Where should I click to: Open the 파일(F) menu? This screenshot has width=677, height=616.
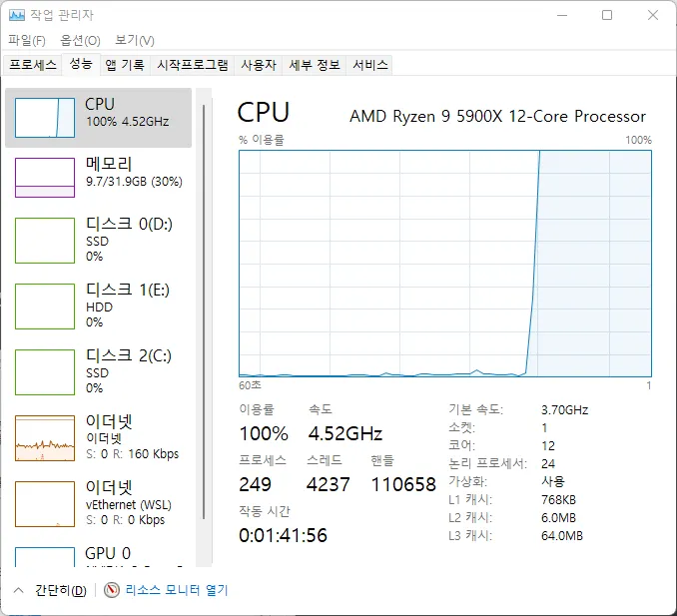click(27, 40)
